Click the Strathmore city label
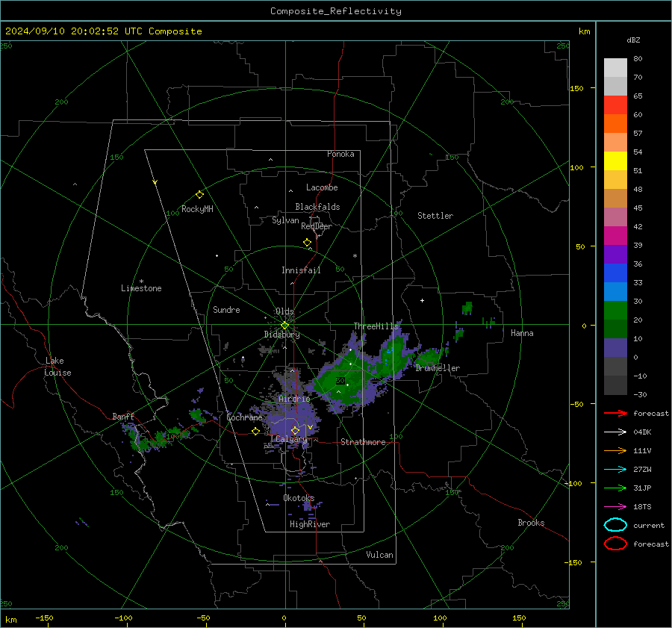672x628 pixels. [363, 442]
